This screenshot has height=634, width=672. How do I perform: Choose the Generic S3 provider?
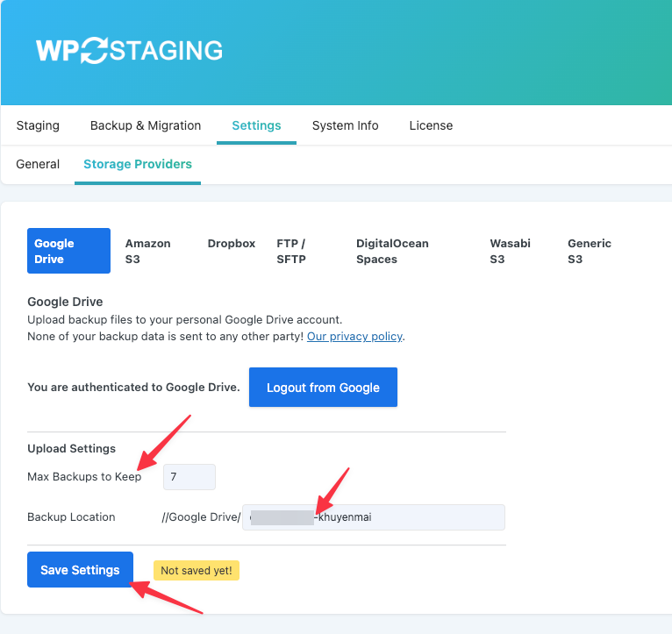(590, 251)
